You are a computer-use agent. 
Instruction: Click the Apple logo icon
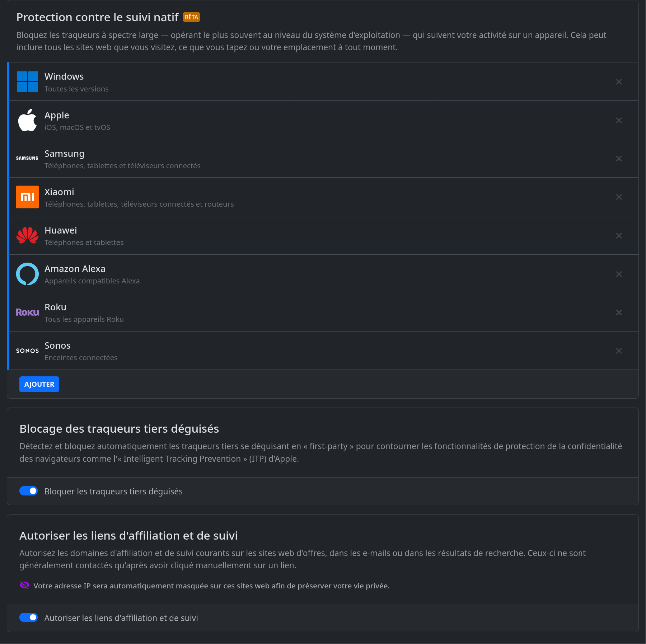coord(27,120)
